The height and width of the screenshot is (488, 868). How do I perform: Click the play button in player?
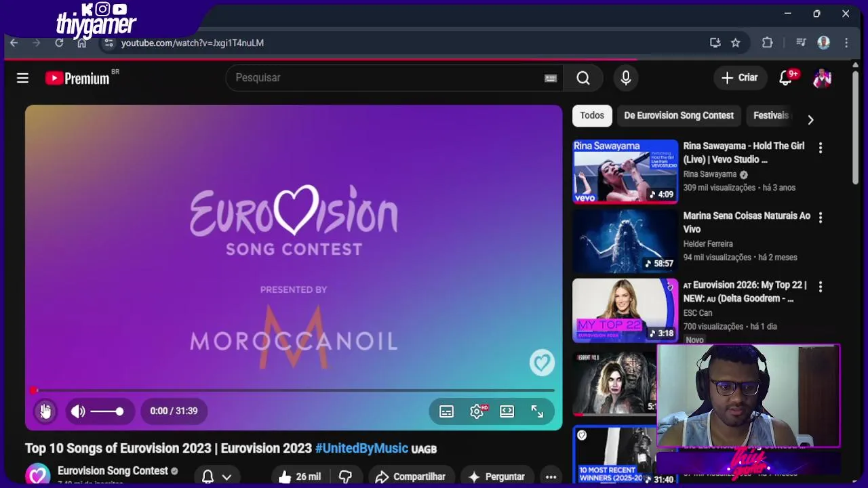click(45, 411)
